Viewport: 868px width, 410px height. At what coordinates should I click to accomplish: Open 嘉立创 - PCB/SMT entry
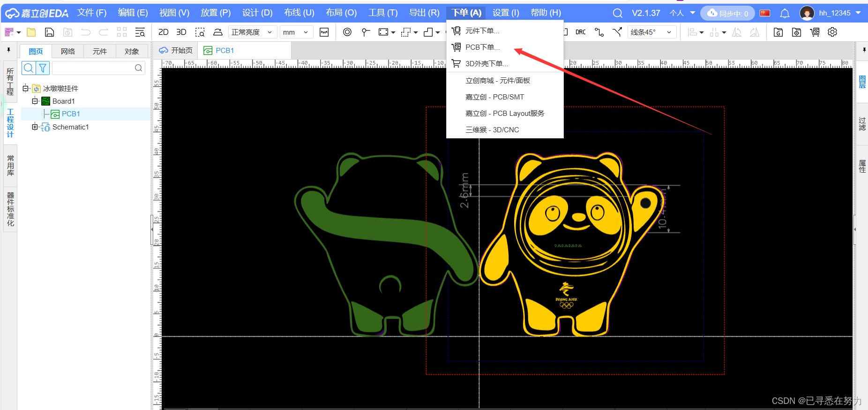[x=505, y=97]
